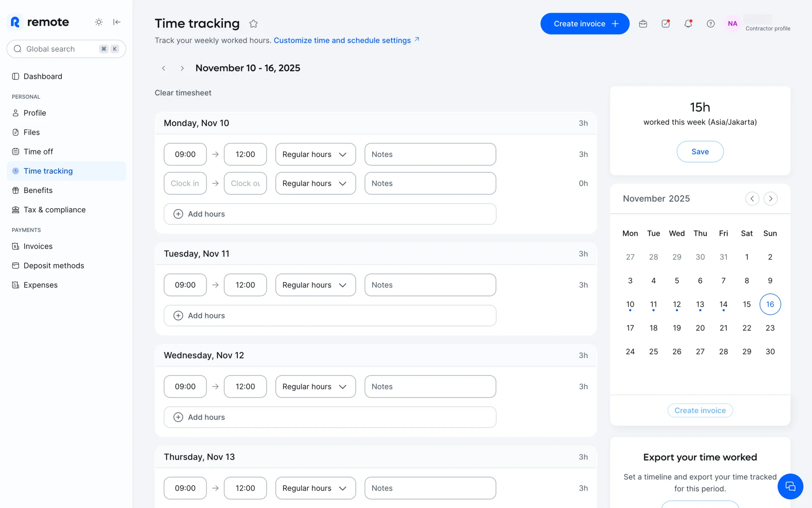The height and width of the screenshot is (508, 812).
Task: Open the tasks checklist icon
Action: (x=666, y=24)
